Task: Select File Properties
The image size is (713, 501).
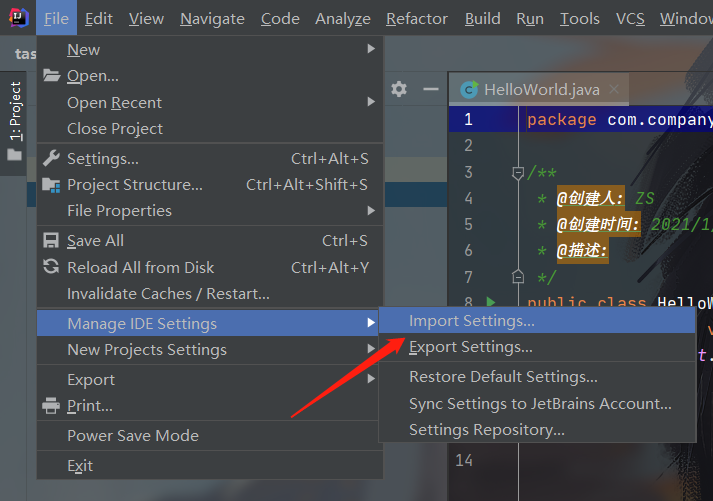Action: (x=210, y=210)
